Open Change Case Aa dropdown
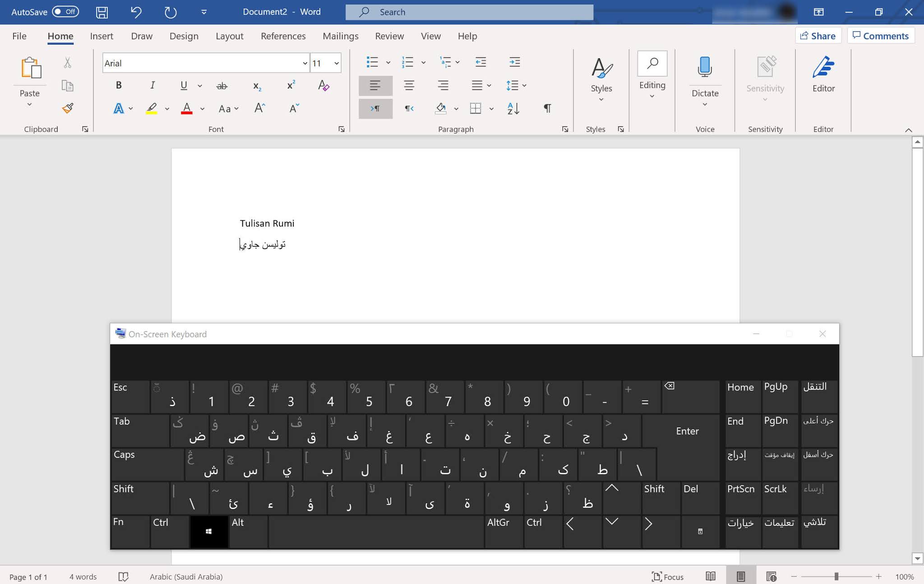Viewport: 924px width, 584px height. (x=228, y=108)
